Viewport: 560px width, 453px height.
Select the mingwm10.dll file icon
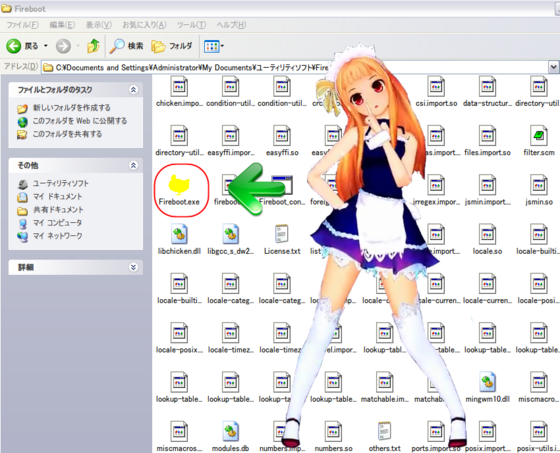(488, 383)
